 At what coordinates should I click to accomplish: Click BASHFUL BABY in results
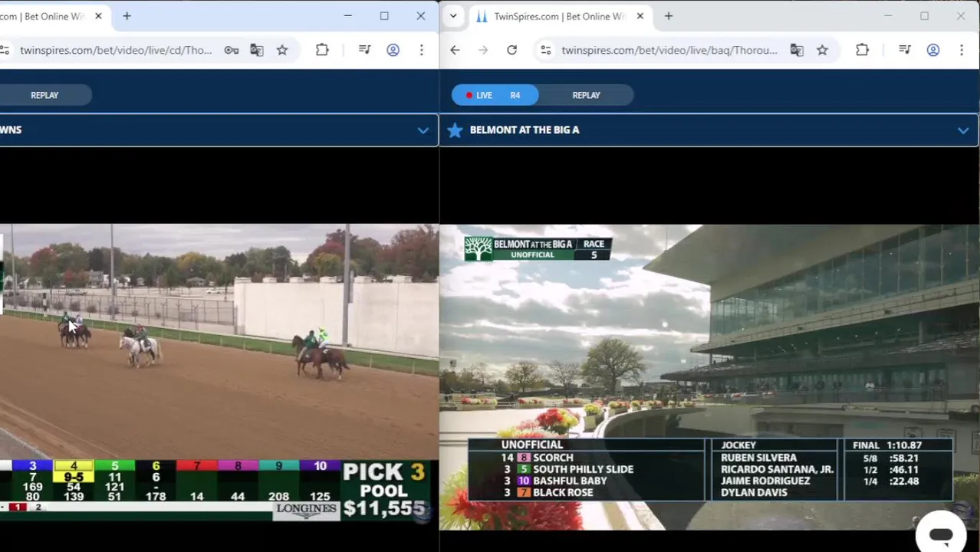(x=570, y=481)
